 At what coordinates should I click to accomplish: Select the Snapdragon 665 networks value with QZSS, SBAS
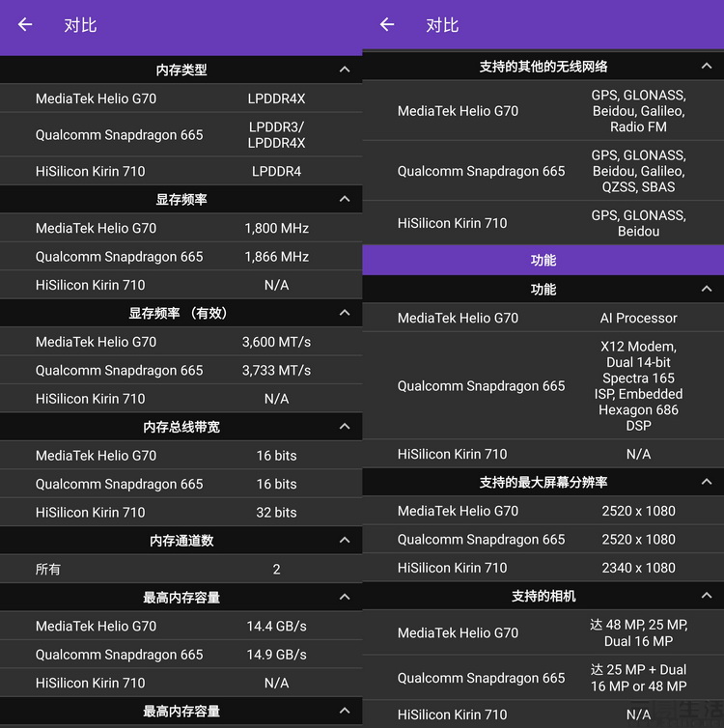point(639,171)
